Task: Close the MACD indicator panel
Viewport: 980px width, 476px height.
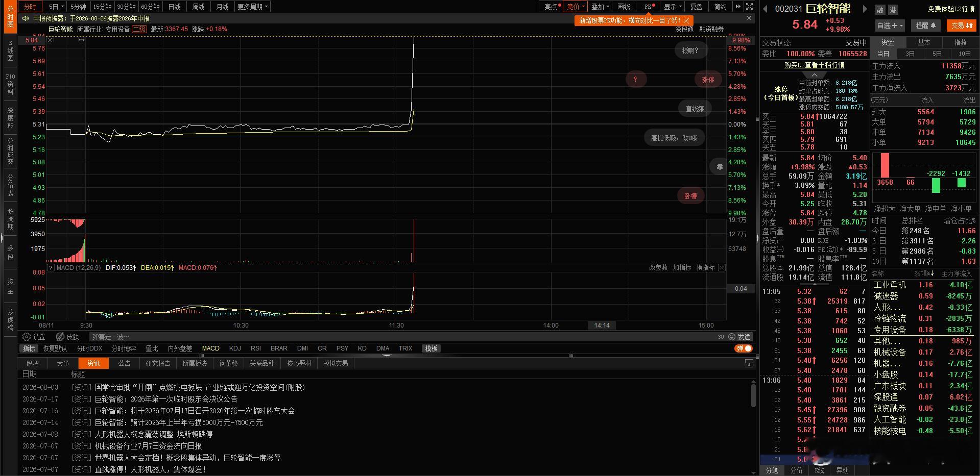Action: [722, 268]
